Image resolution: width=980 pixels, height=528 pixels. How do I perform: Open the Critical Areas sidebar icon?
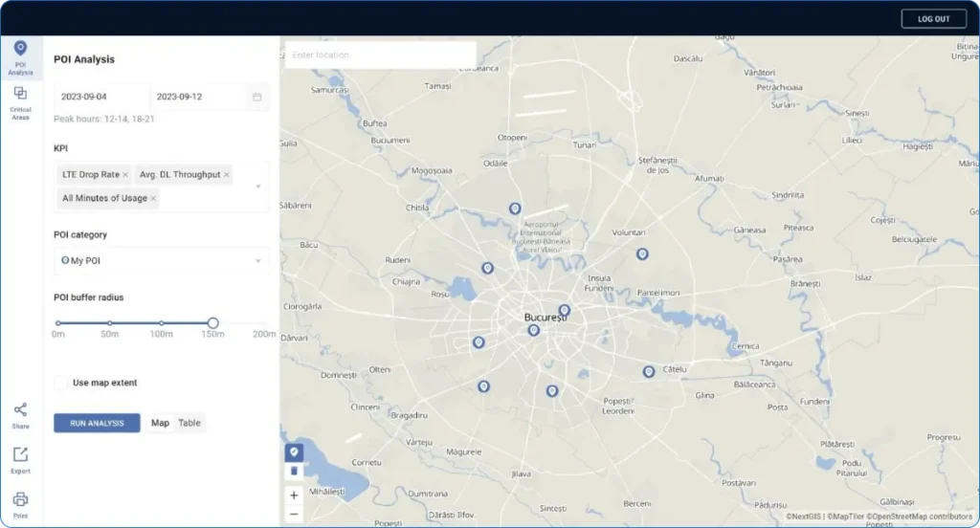pos(20,96)
